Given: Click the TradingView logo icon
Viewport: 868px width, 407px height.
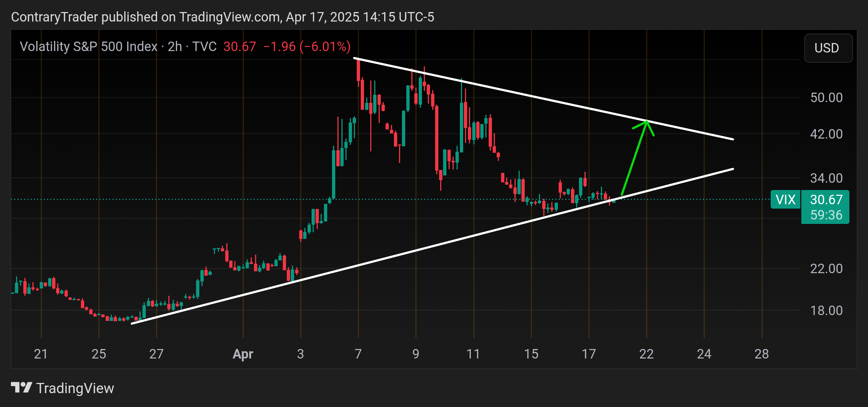Looking at the screenshot, I should pos(21,388).
